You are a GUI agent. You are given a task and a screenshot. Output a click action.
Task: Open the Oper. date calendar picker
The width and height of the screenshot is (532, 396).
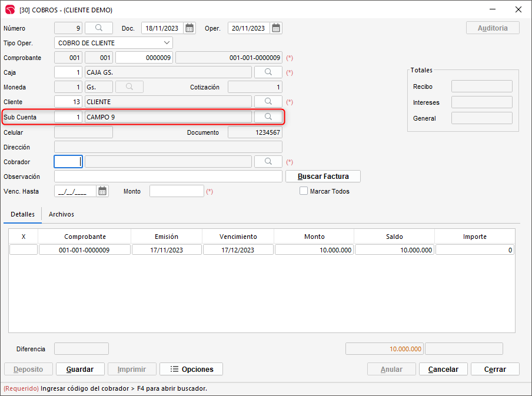276,28
